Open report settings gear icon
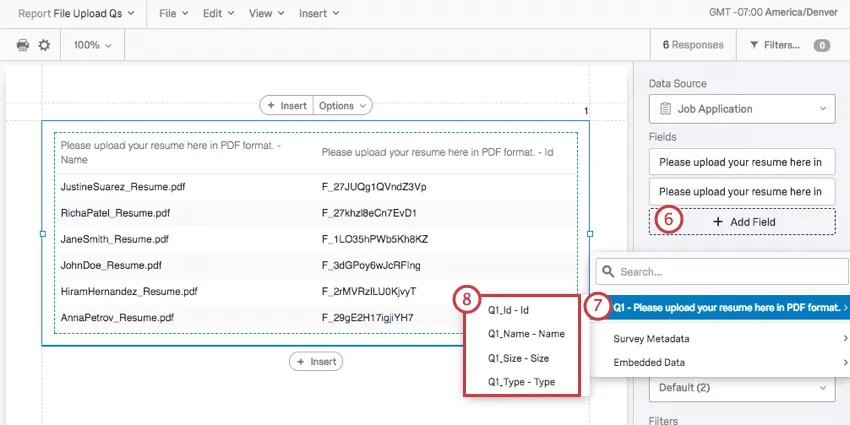The image size is (850, 425). pyautogui.click(x=44, y=45)
